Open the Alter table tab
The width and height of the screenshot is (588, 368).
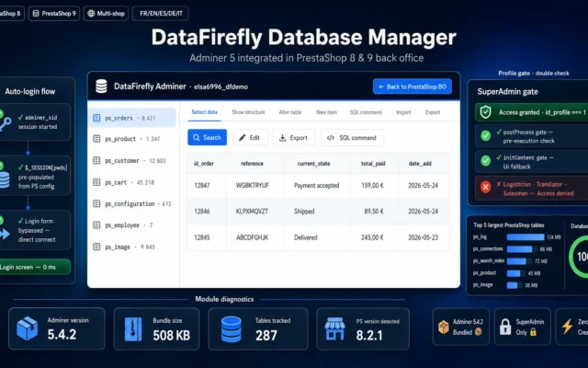coord(290,112)
